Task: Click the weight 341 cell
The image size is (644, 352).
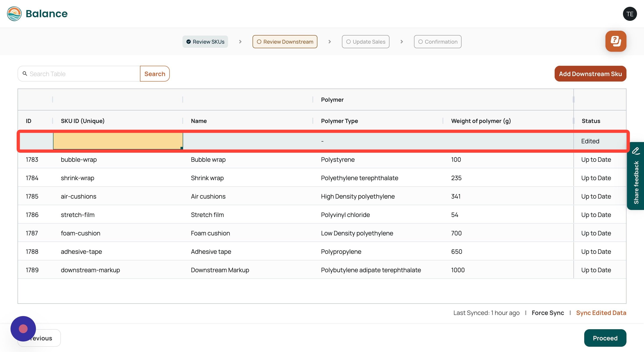Action: tap(508, 196)
